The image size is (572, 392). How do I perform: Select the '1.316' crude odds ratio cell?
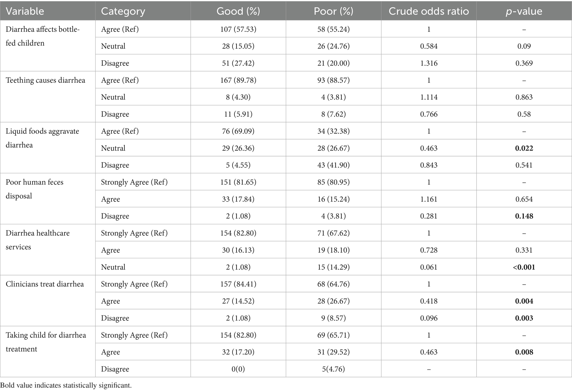(x=429, y=63)
